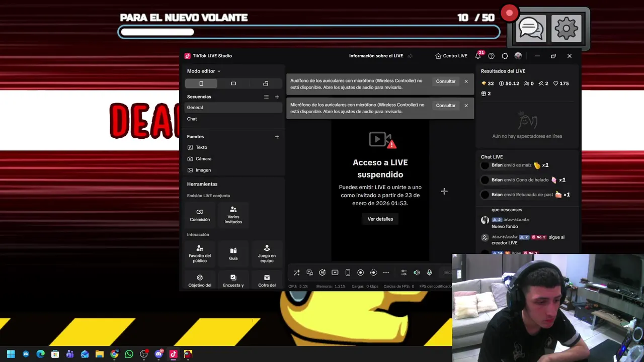Open OBS Studio from the taskbar
Screen dimensions: 644x362
[144, 354]
